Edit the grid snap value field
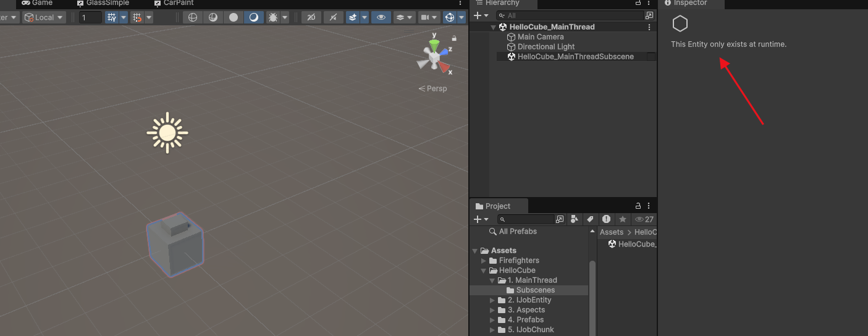This screenshot has width=868, height=336. [90, 17]
